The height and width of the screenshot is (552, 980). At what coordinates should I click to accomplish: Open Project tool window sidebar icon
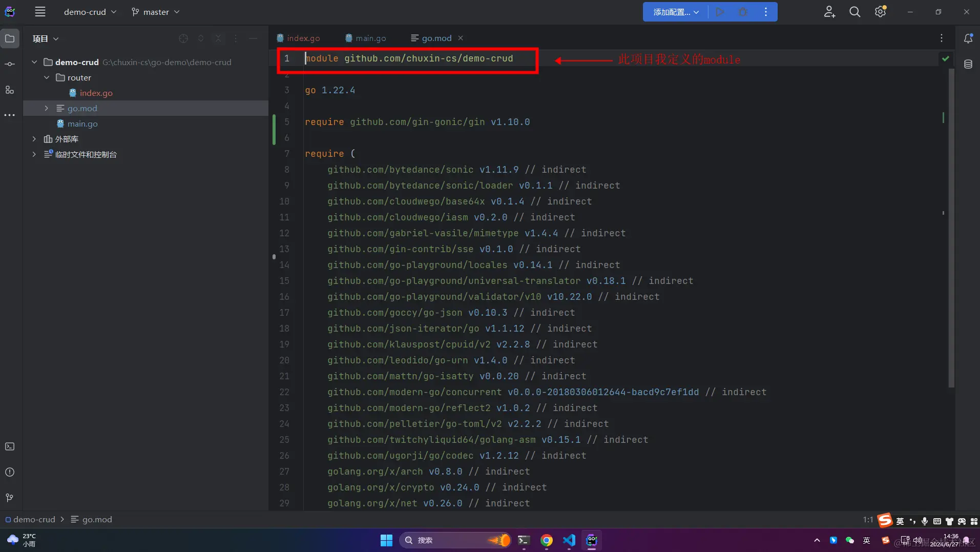point(10,38)
